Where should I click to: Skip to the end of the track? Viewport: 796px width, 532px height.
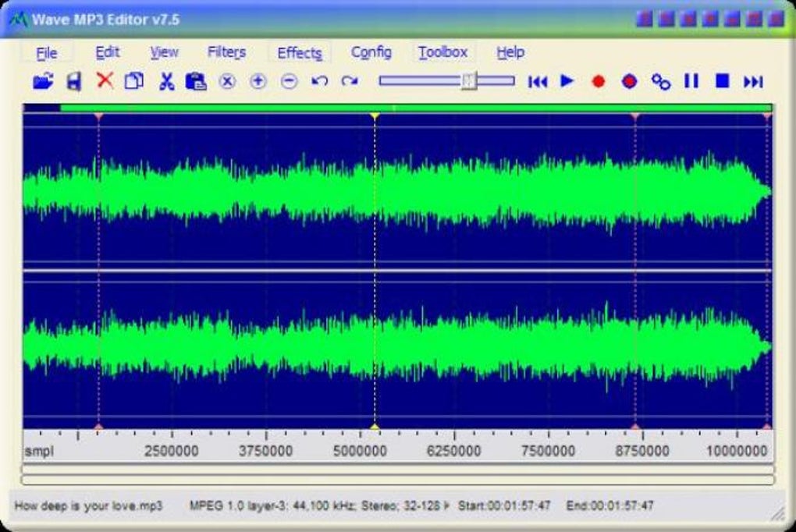[753, 81]
